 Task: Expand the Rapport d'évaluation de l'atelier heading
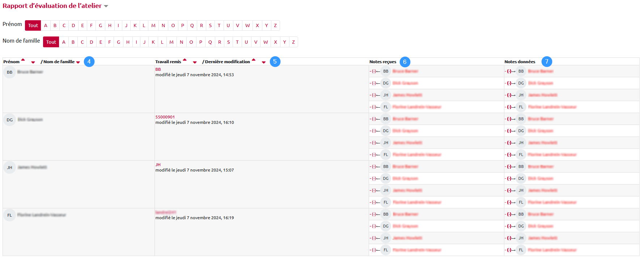click(106, 6)
